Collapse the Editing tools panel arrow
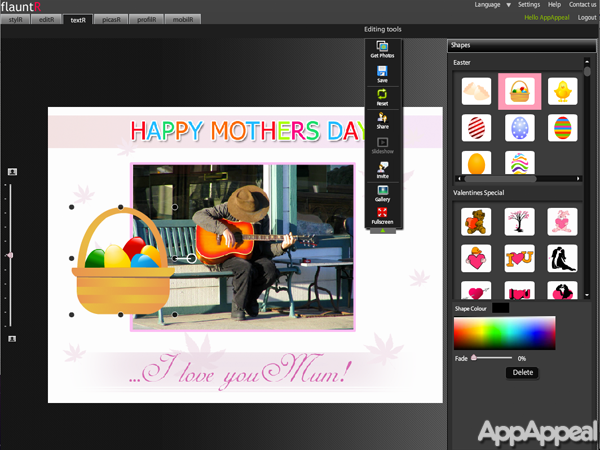The image size is (600, 450). (x=382, y=231)
